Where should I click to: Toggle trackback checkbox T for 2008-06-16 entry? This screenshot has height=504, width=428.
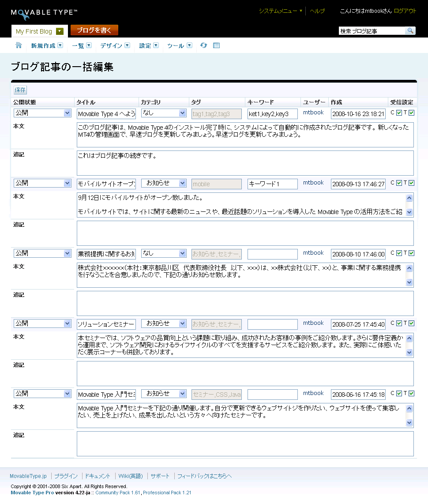tap(412, 393)
